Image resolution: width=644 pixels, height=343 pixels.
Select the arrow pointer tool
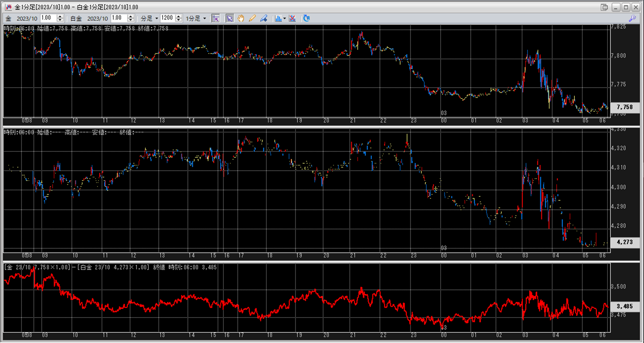coord(230,18)
